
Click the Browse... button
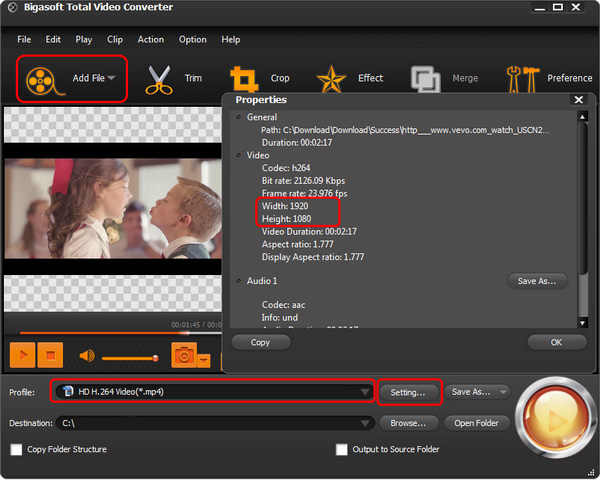coord(408,423)
